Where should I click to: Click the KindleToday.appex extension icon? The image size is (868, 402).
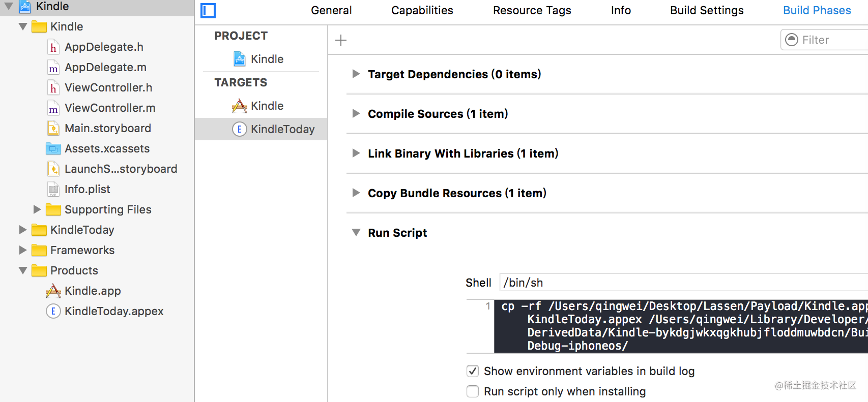[53, 311]
